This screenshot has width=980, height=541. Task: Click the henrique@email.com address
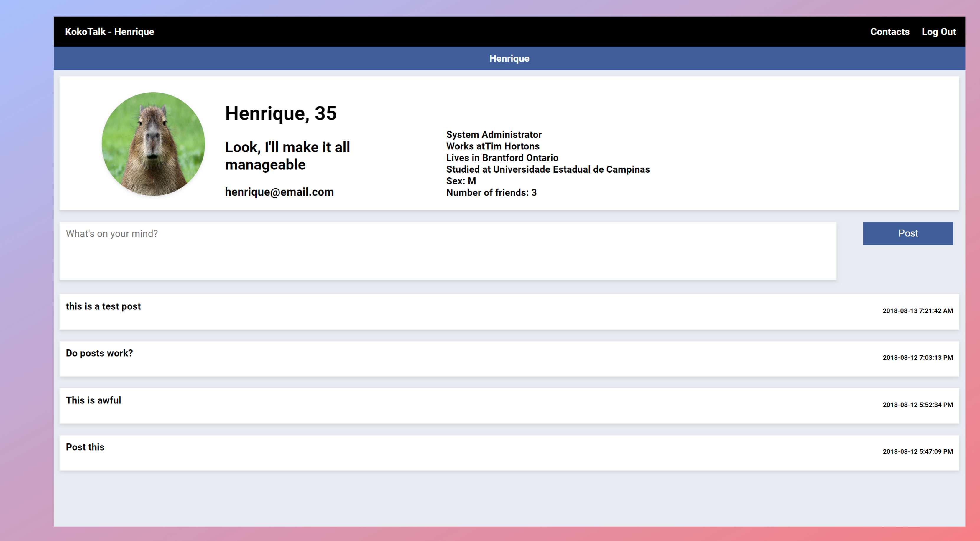point(279,192)
